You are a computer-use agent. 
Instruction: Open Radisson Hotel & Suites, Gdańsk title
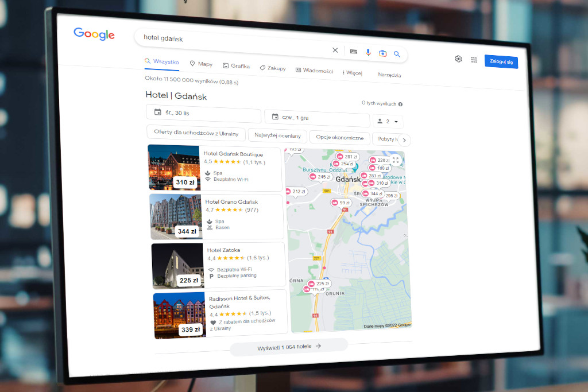tap(239, 302)
